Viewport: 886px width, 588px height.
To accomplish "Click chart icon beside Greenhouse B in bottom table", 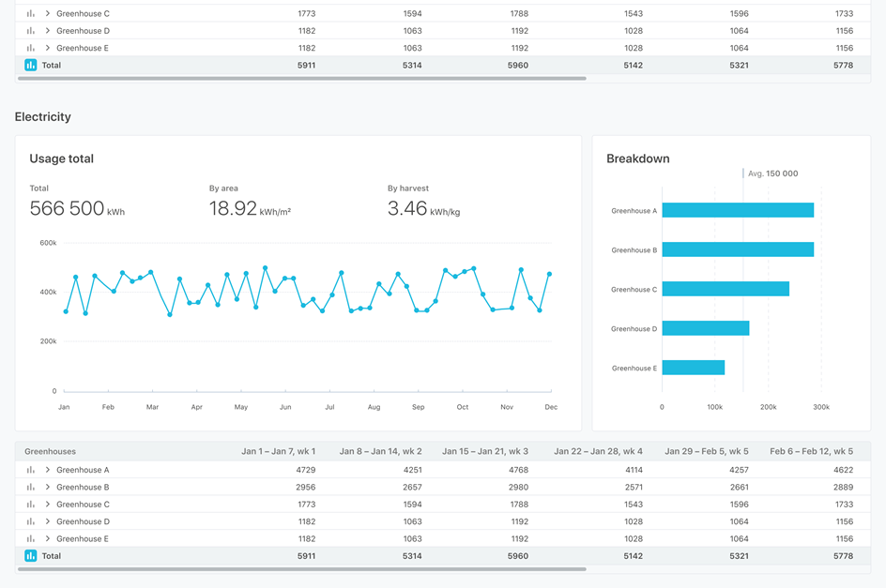I will [31, 488].
